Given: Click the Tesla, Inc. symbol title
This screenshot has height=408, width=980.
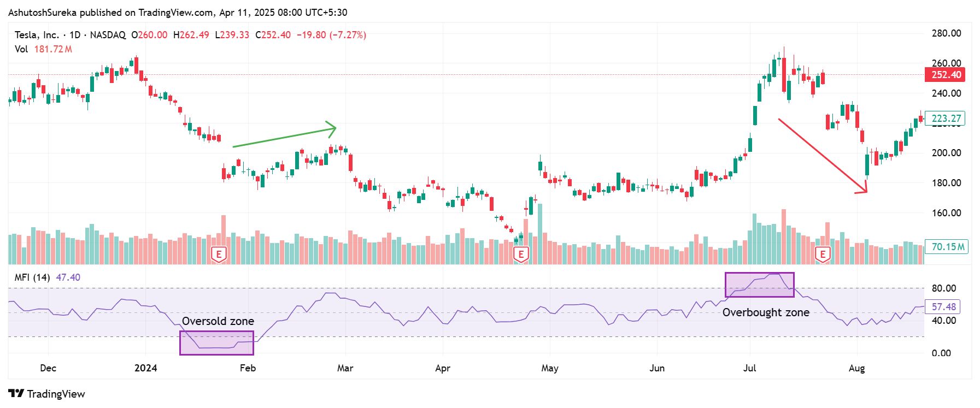Looking at the screenshot, I should point(37,35).
